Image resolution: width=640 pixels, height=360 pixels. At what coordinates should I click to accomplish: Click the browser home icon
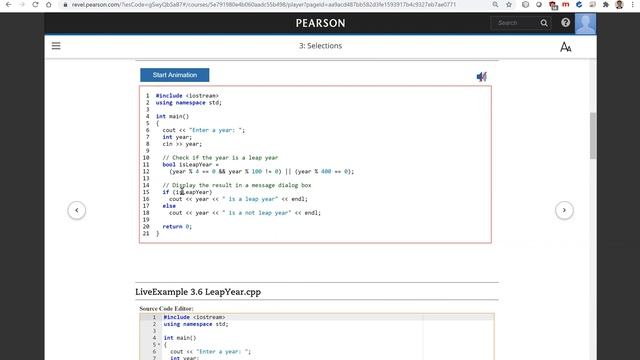[49, 4]
